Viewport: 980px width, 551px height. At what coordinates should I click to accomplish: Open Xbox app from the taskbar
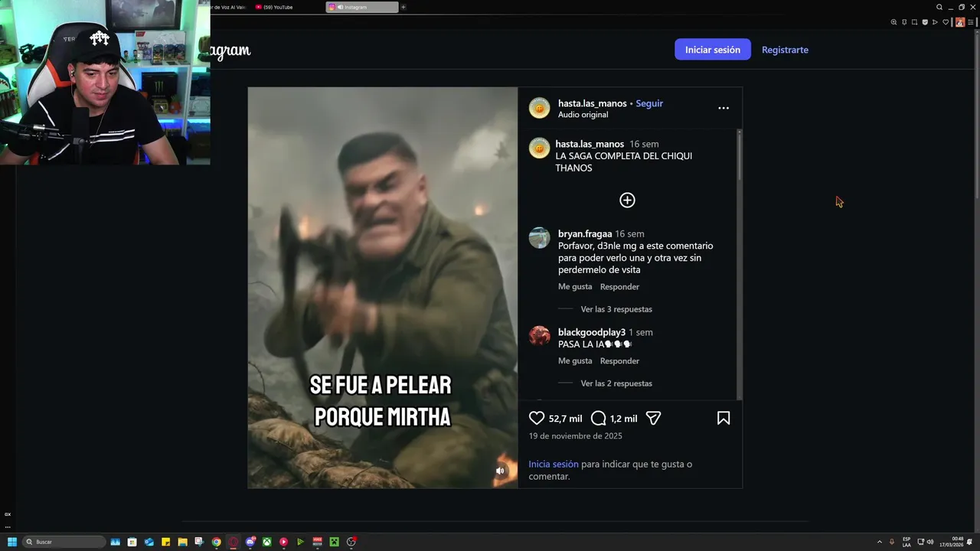[266, 542]
